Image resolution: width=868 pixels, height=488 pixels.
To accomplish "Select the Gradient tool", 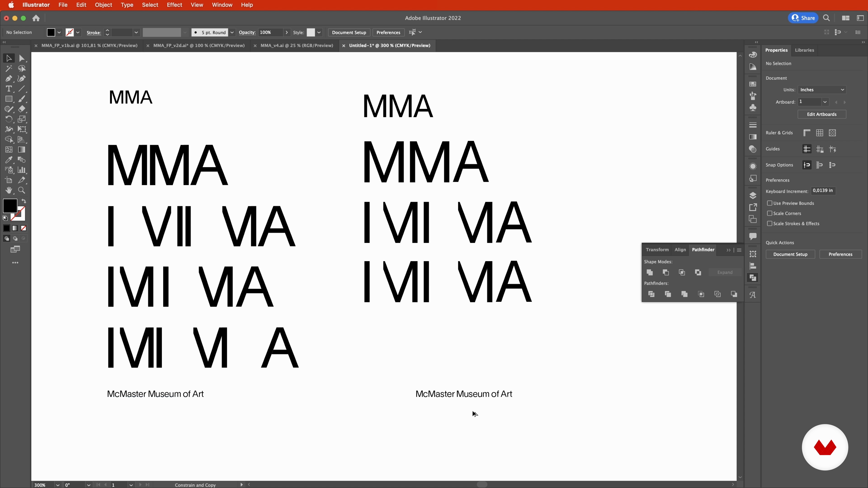I will point(22,150).
